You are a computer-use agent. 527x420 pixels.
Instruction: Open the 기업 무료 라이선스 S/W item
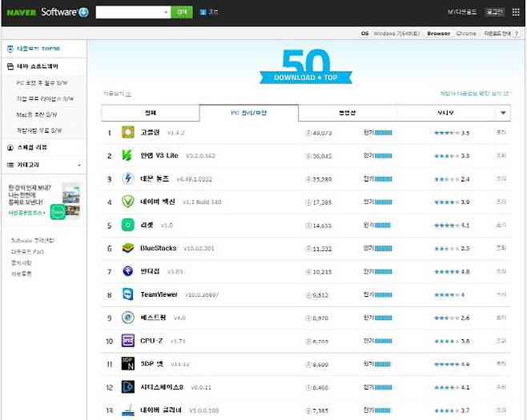point(45,98)
